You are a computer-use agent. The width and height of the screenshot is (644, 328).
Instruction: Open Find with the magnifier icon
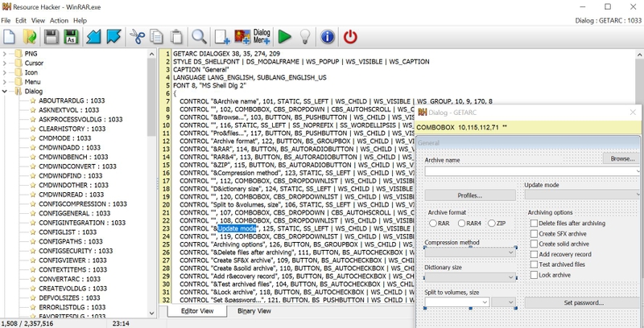click(x=199, y=37)
